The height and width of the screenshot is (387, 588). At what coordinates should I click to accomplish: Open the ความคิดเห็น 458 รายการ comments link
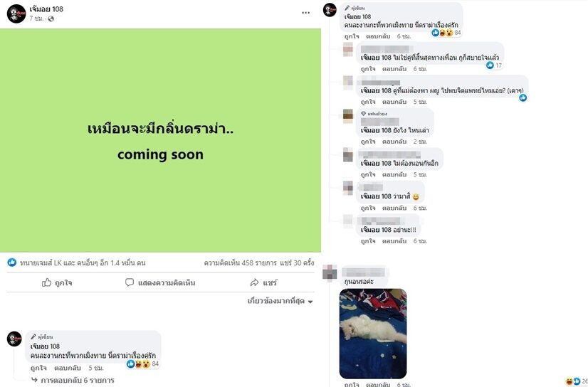click(x=241, y=263)
